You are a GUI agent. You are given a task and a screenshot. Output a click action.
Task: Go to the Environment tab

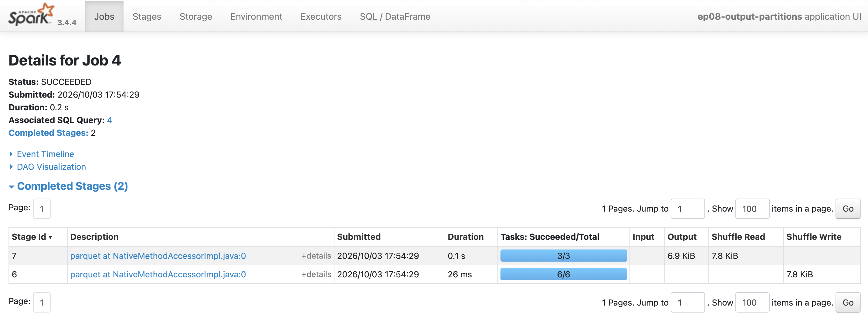(256, 16)
